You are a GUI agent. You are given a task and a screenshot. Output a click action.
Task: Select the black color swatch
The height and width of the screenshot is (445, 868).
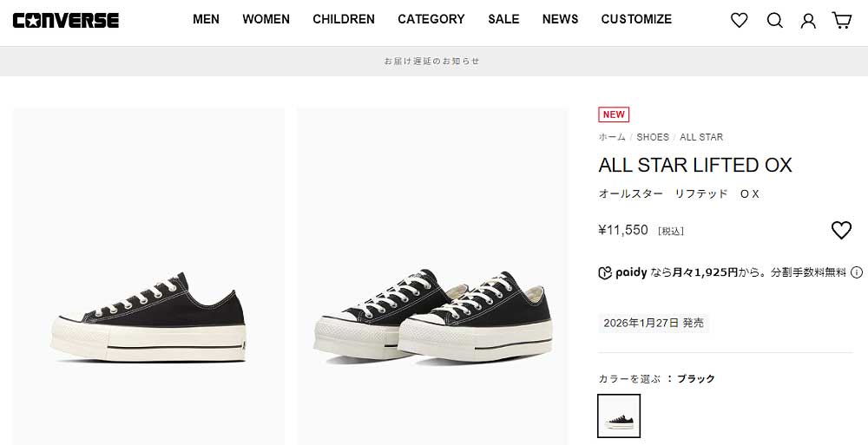619,416
